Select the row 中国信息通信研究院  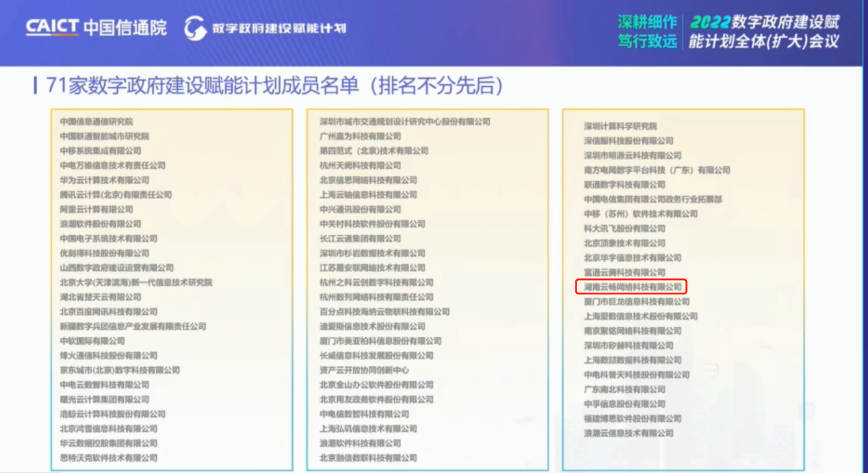pos(96,122)
